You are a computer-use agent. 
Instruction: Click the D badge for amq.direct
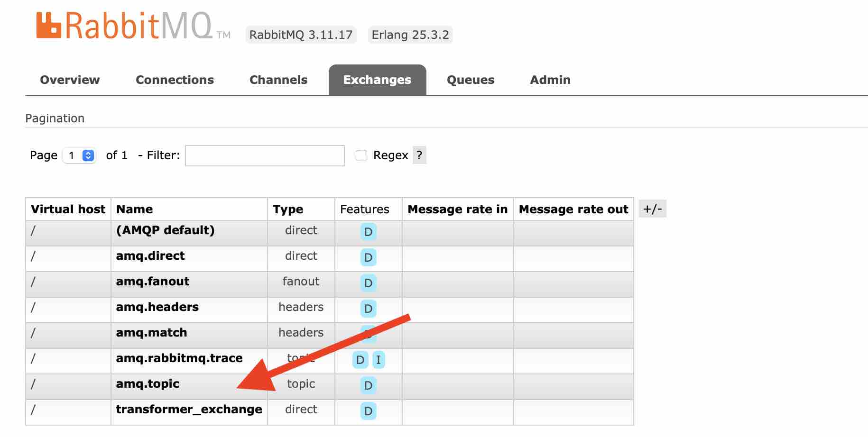(368, 258)
